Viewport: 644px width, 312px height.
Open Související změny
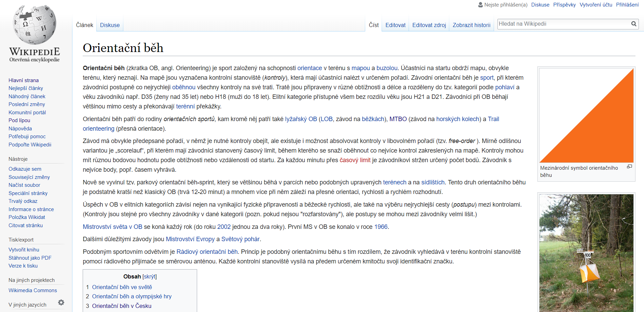[29, 177]
